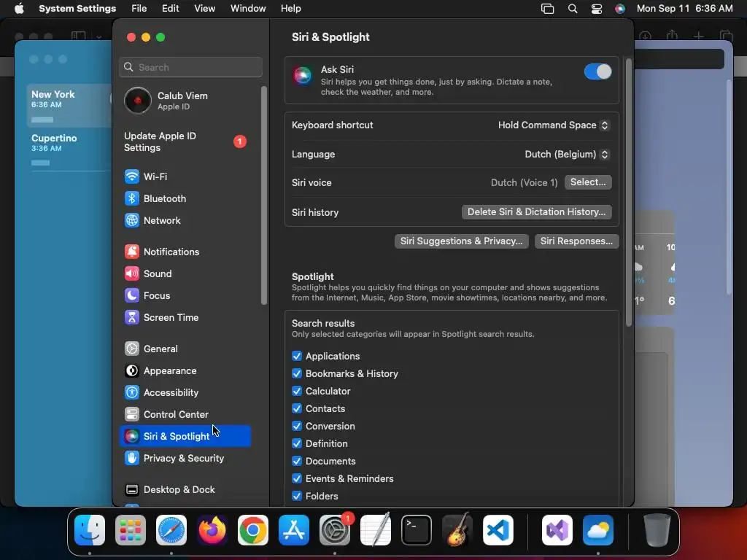
Task: Click menu bar date and time
Action: tap(684, 9)
